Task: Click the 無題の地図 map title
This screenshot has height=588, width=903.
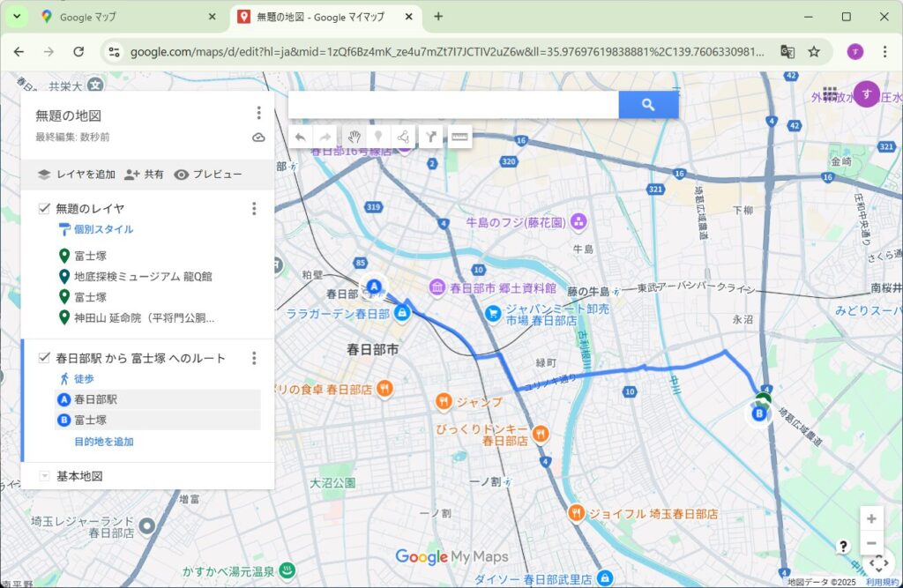Action: 69,115
